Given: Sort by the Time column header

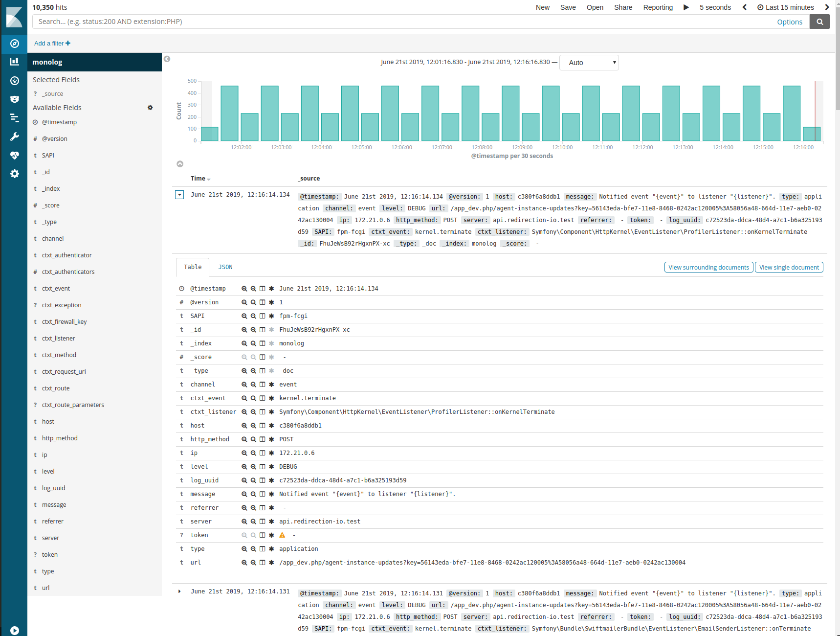Looking at the screenshot, I should pyautogui.click(x=200, y=179).
